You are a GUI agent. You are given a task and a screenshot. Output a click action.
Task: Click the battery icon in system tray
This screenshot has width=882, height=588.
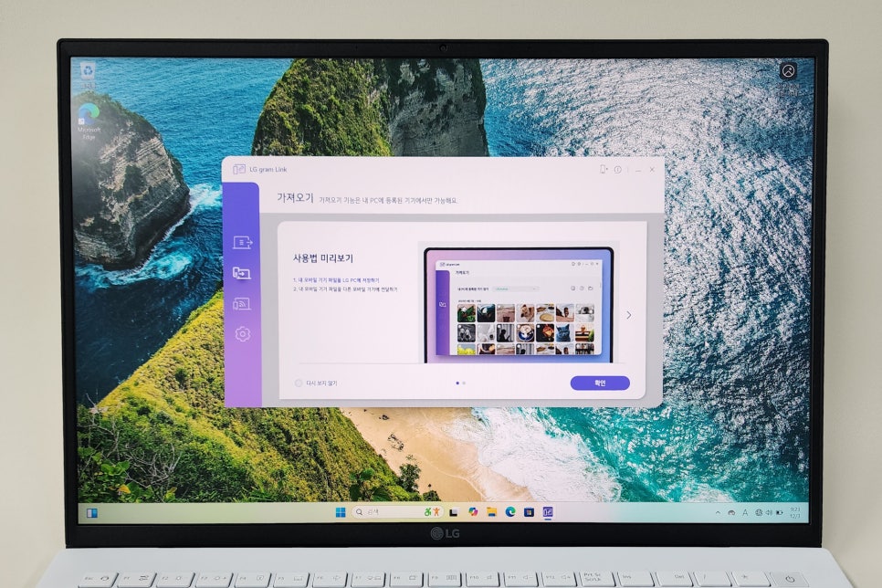(779, 512)
